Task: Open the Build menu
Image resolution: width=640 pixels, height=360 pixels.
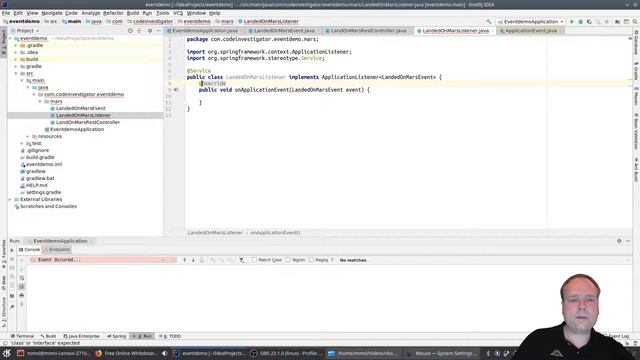Action: coord(133,13)
